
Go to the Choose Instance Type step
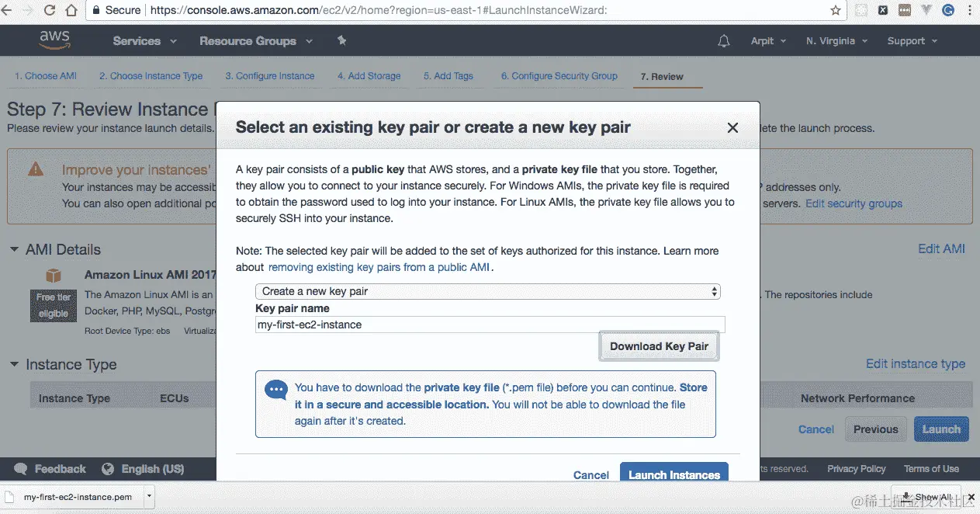click(x=151, y=76)
